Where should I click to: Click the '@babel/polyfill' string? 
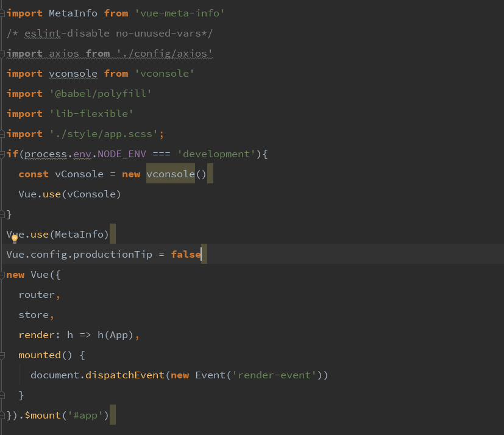101,94
